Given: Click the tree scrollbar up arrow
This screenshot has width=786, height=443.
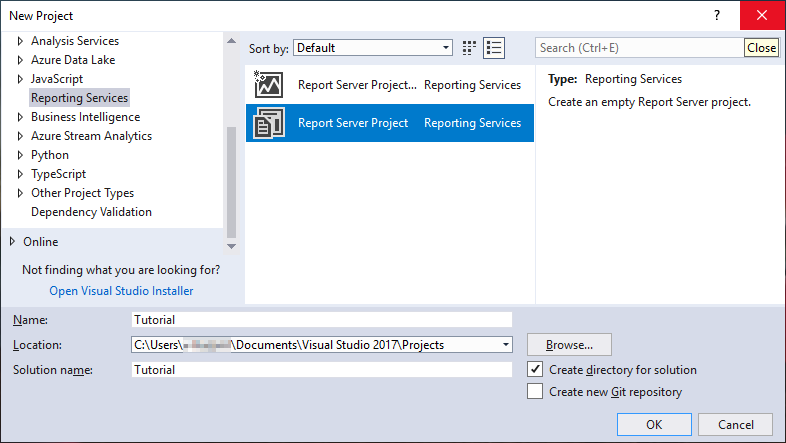Looking at the screenshot, I should point(231,41).
